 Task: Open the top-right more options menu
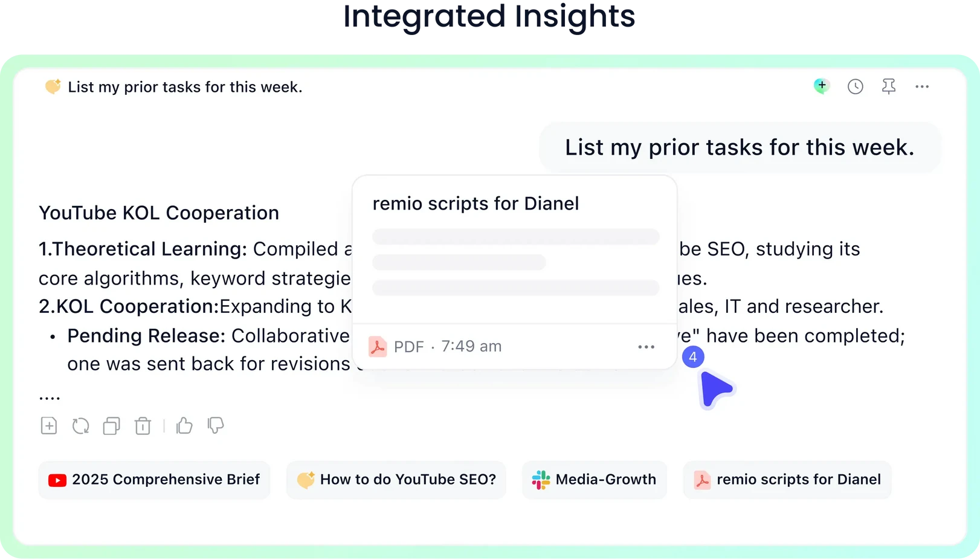(922, 87)
